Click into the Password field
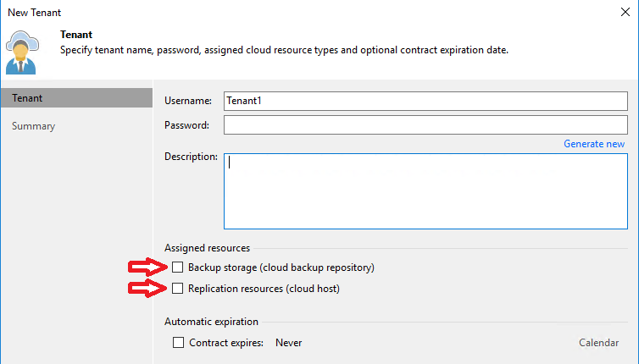Image resolution: width=639 pixels, height=364 pixels. point(425,124)
